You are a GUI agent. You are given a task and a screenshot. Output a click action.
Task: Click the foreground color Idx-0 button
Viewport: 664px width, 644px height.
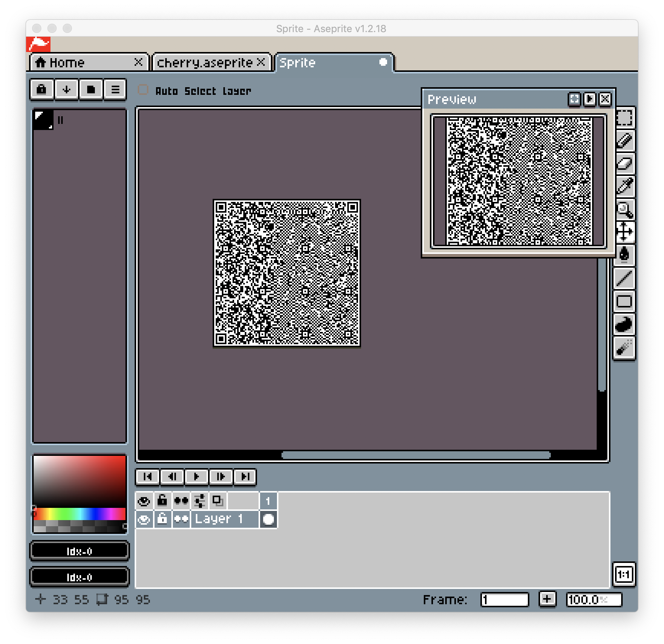(80, 551)
